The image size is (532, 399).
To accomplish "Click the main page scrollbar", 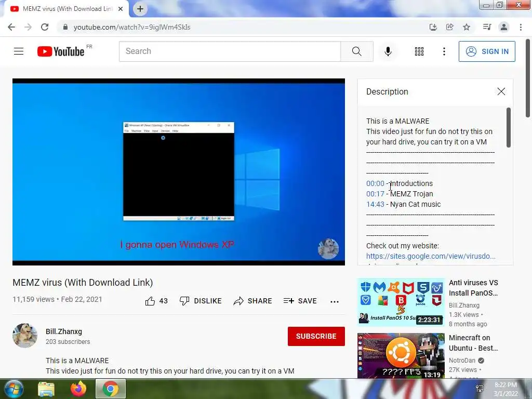I will pyautogui.click(x=528, y=79).
